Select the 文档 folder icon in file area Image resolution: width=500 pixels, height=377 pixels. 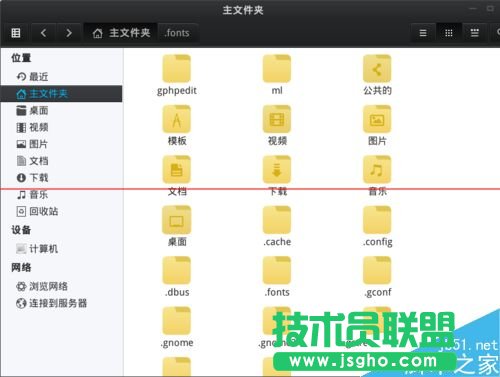(177, 169)
